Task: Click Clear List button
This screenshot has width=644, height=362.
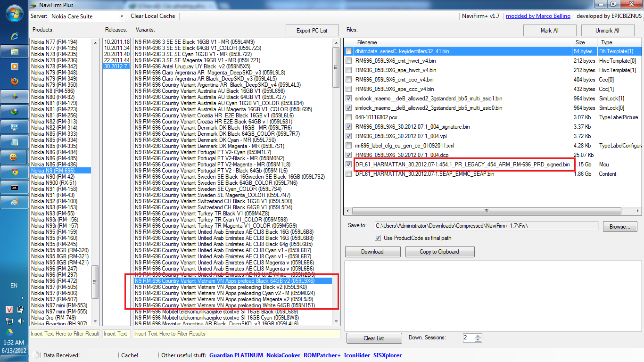Action: 374,338
